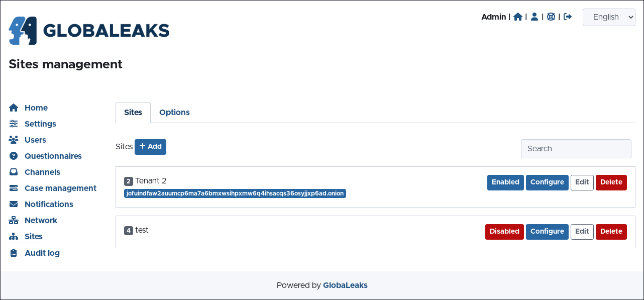The image size is (644, 300).
Task: Select the Sites tab
Action: point(133,113)
